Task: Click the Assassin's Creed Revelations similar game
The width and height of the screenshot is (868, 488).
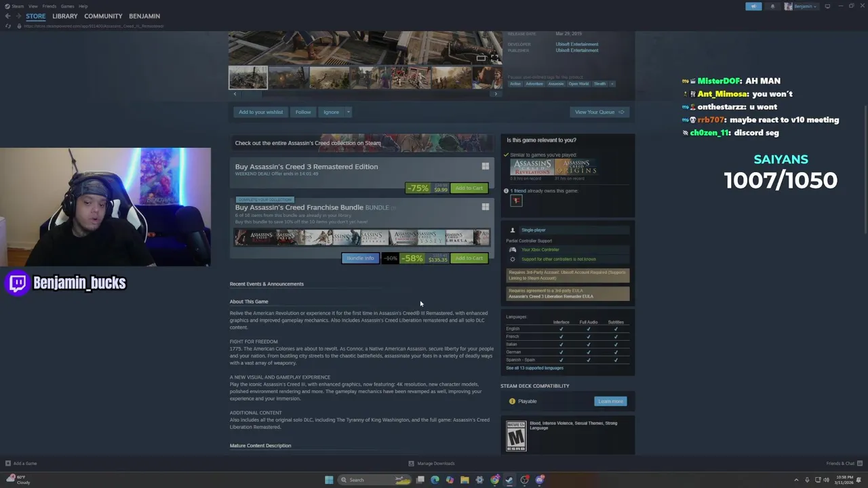Action: pos(532,167)
